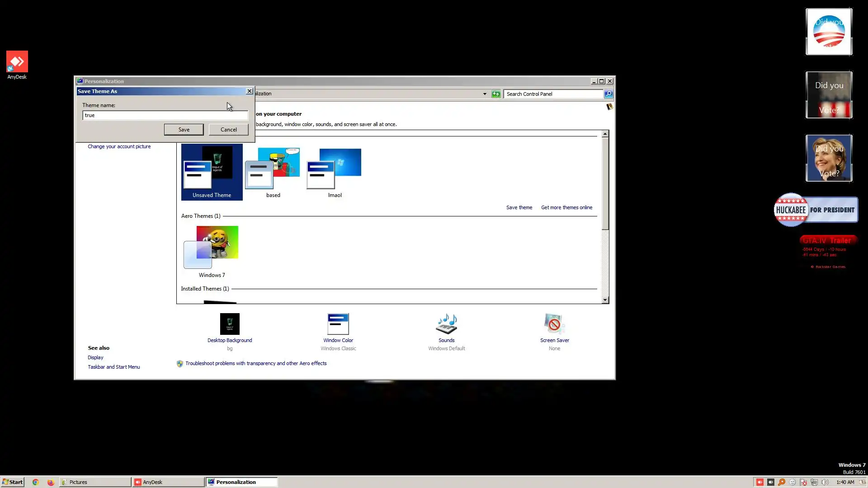Select the Unsaved Theme thumbnail
The height and width of the screenshot is (488, 868).
(212, 172)
